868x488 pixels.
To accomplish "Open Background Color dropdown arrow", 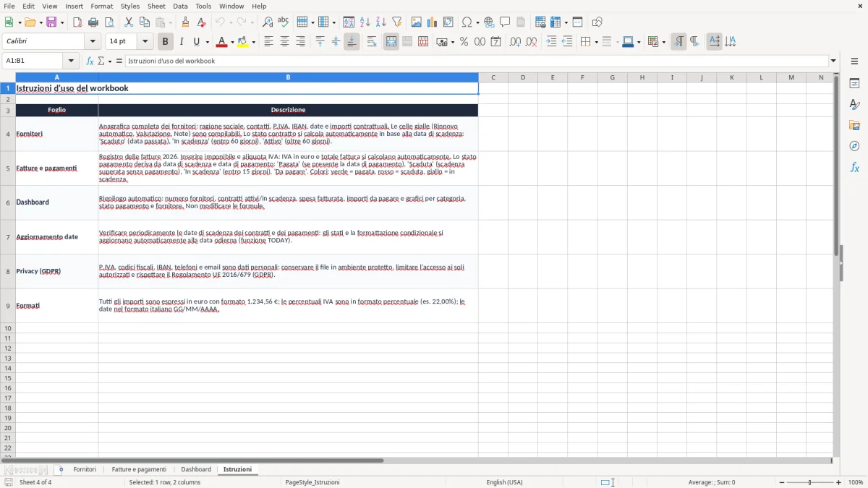I will click(253, 42).
